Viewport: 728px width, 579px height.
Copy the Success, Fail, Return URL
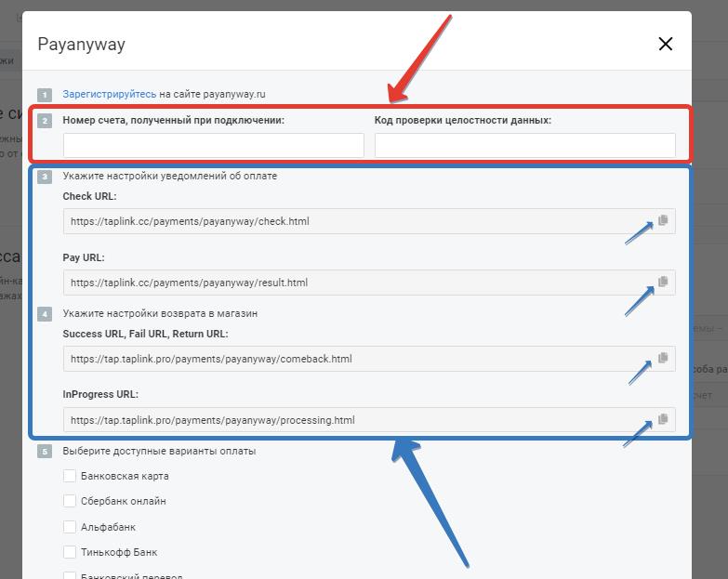point(663,358)
